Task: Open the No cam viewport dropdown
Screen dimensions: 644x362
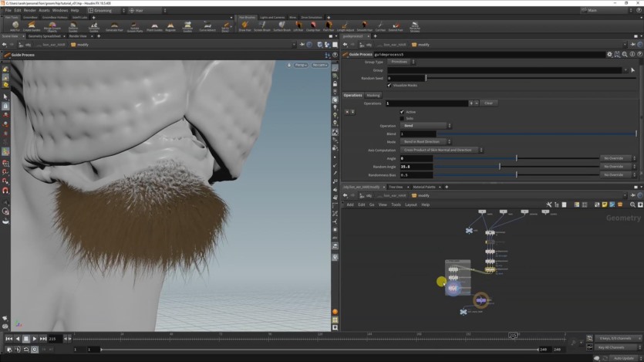Action: click(319, 65)
